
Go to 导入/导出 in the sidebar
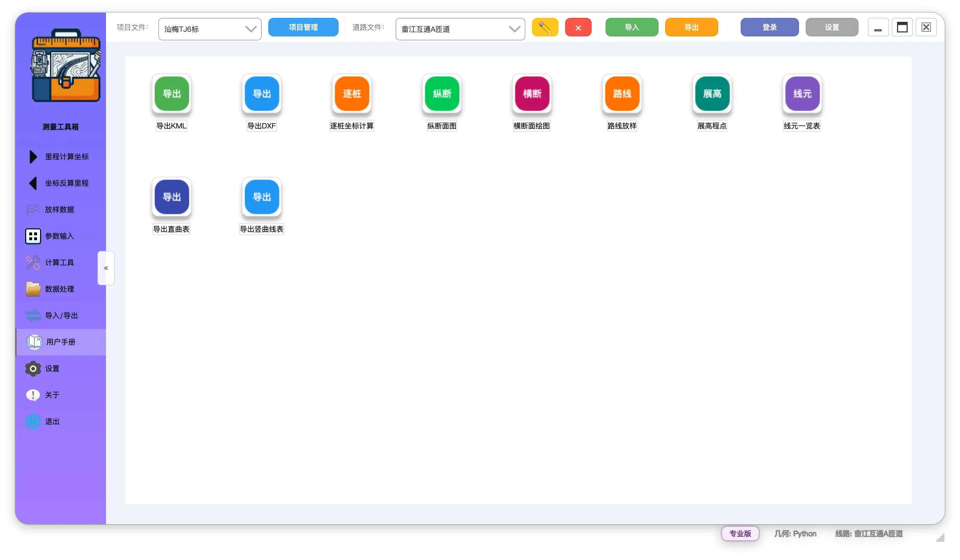pos(61,316)
